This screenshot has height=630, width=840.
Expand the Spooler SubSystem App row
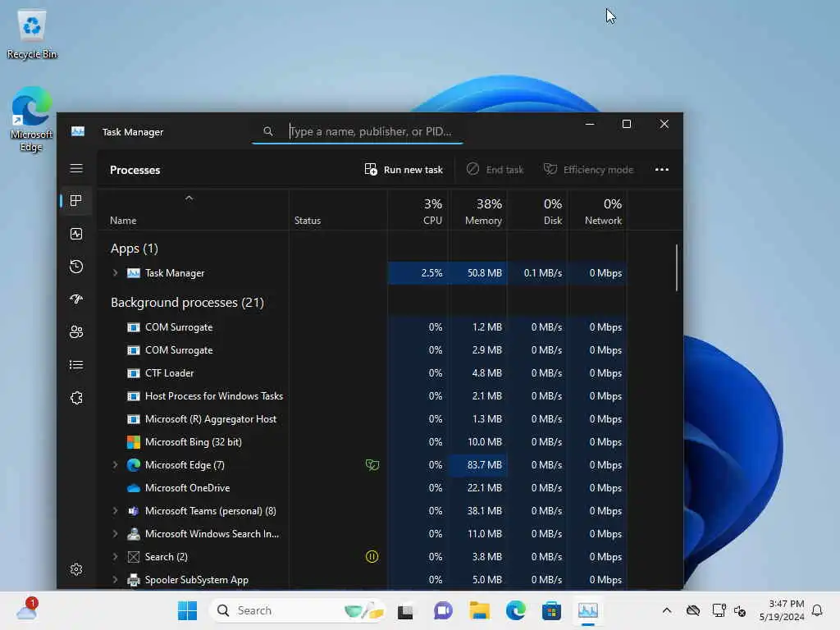point(115,580)
